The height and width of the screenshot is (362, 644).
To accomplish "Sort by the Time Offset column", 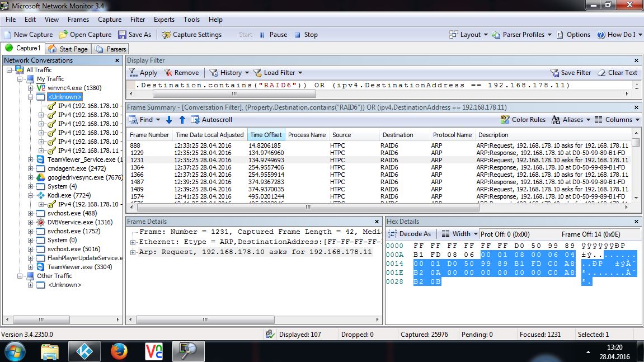I will (x=266, y=135).
